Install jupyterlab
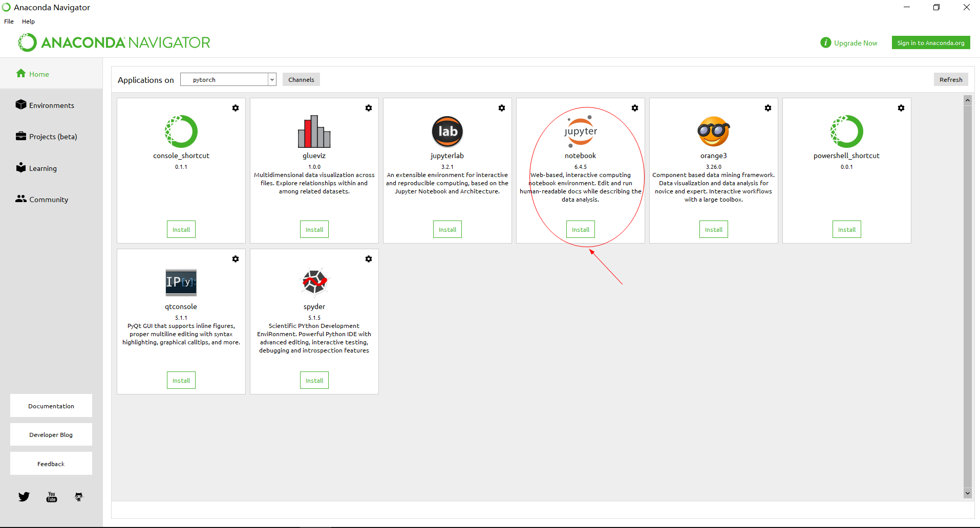 pyautogui.click(x=448, y=229)
